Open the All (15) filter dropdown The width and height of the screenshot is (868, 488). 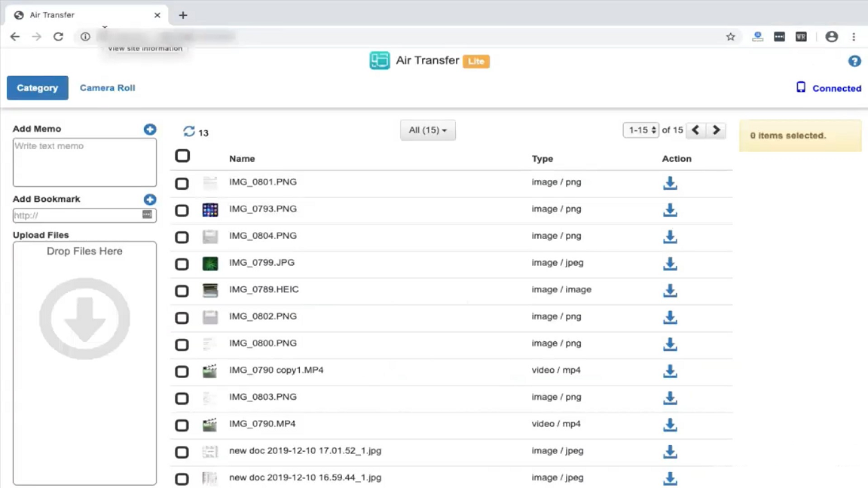pos(427,130)
